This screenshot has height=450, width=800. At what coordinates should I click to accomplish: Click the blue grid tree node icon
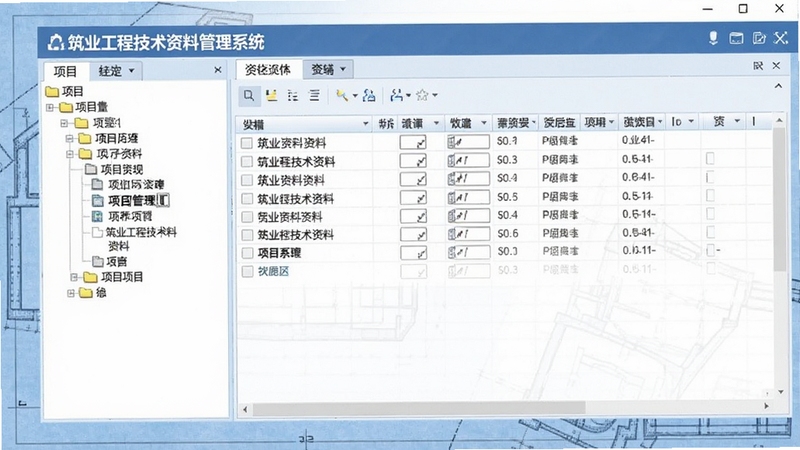[x=97, y=216]
